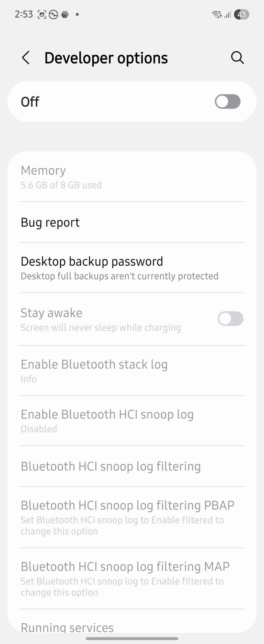
Task: Select Bluetooth HCI snoop log filtering MAP
Action: coord(132,578)
